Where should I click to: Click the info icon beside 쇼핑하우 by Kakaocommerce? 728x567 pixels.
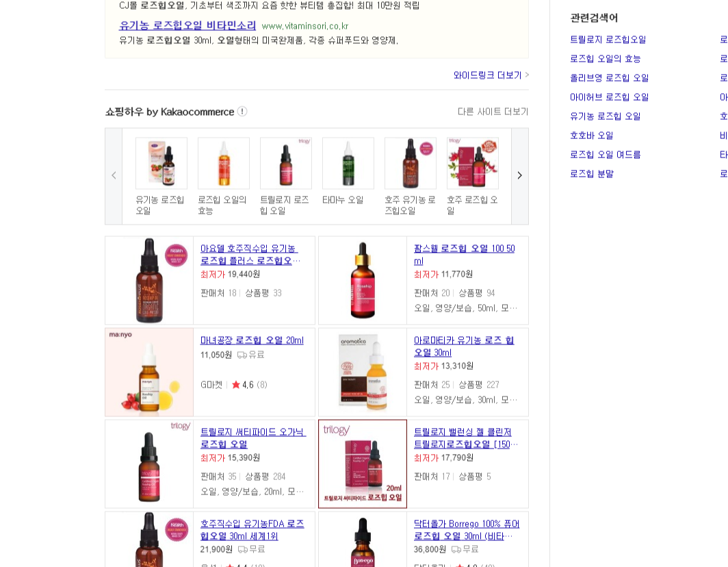[242, 112]
